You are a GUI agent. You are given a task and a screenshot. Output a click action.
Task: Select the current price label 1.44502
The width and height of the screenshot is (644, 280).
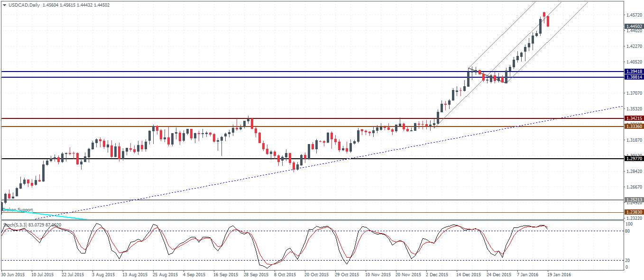[634, 27]
